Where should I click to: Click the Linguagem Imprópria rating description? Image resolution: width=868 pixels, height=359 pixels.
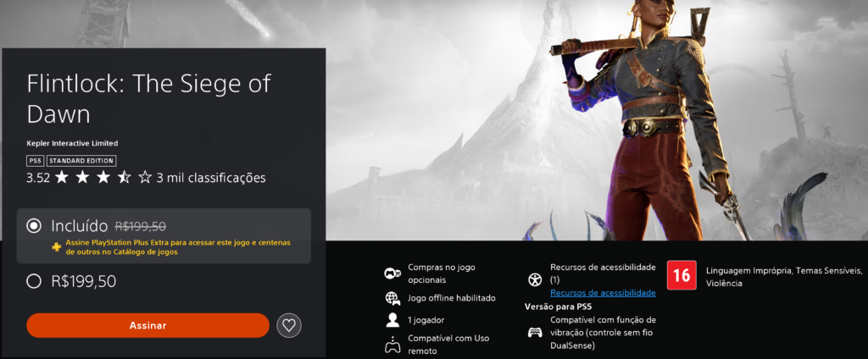[x=784, y=277]
